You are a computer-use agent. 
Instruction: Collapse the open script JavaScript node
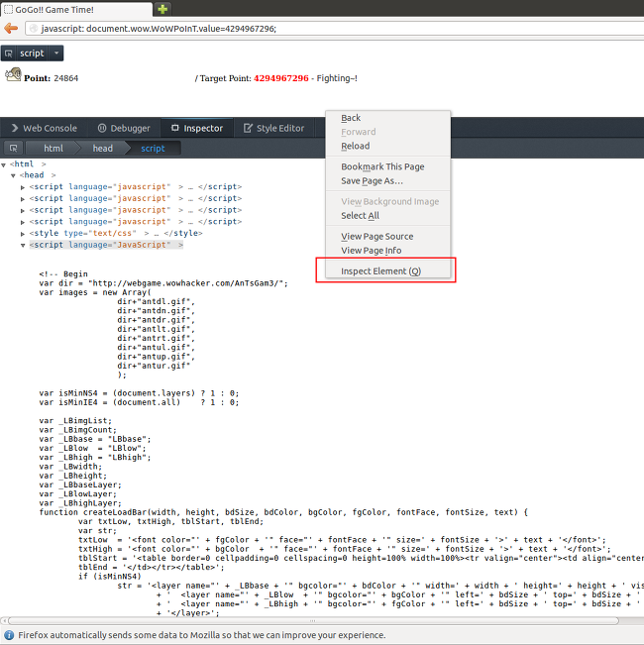click(23, 245)
